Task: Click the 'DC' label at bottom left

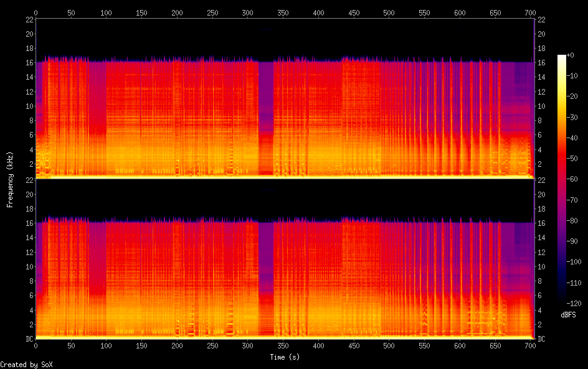Action: tap(28, 339)
